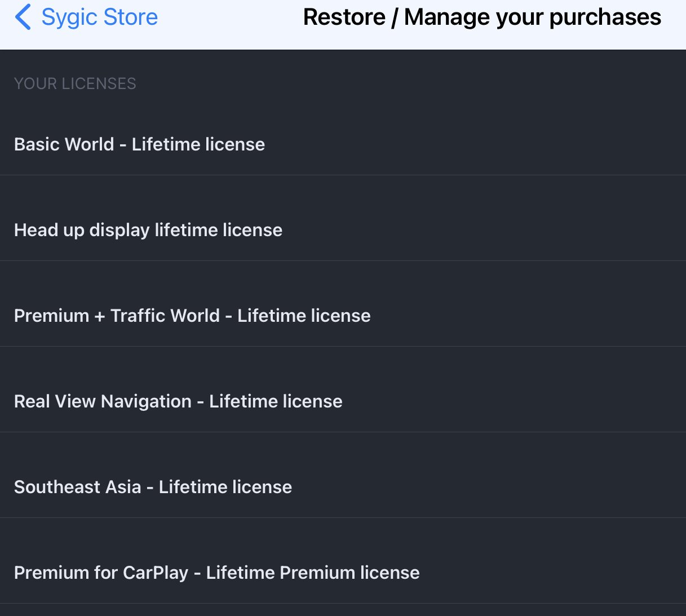Viewport: 686px width, 616px height.
Task: Tap the back chevron icon
Action: 23,17
